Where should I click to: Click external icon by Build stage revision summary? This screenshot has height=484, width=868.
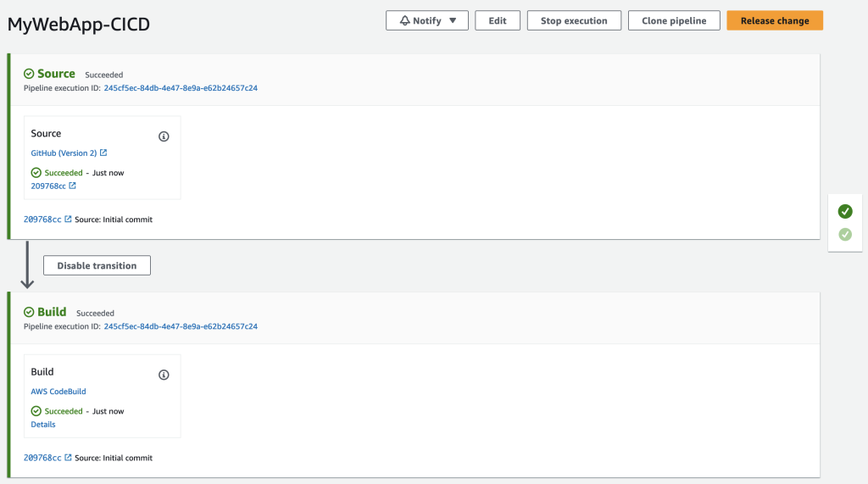click(68, 458)
